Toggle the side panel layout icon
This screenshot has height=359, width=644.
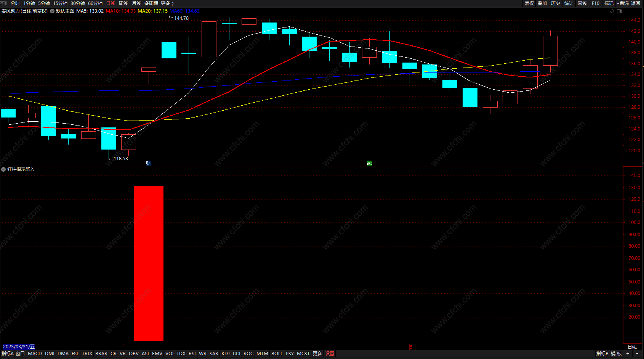(619, 11)
